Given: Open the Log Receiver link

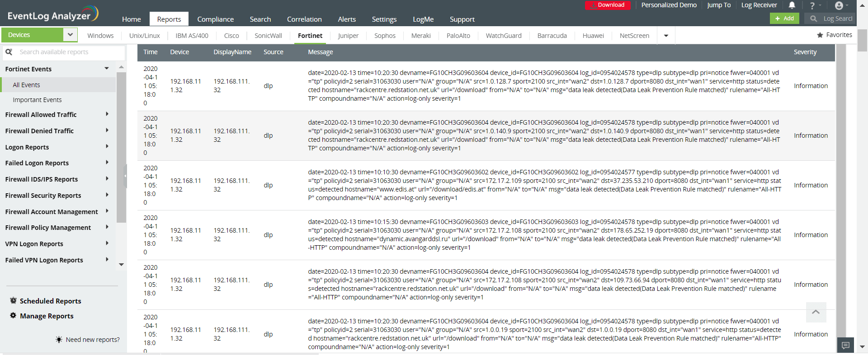Looking at the screenshot, I should coord(759,5).
